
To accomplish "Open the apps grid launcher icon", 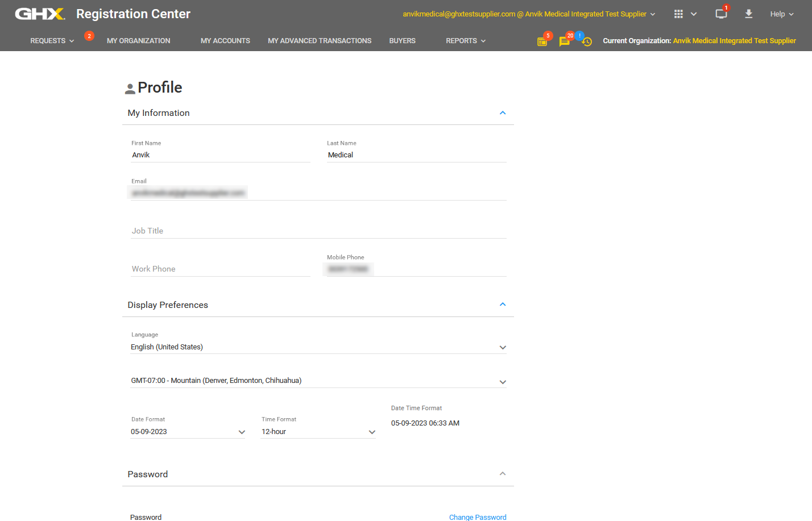I will click(678, 14).
